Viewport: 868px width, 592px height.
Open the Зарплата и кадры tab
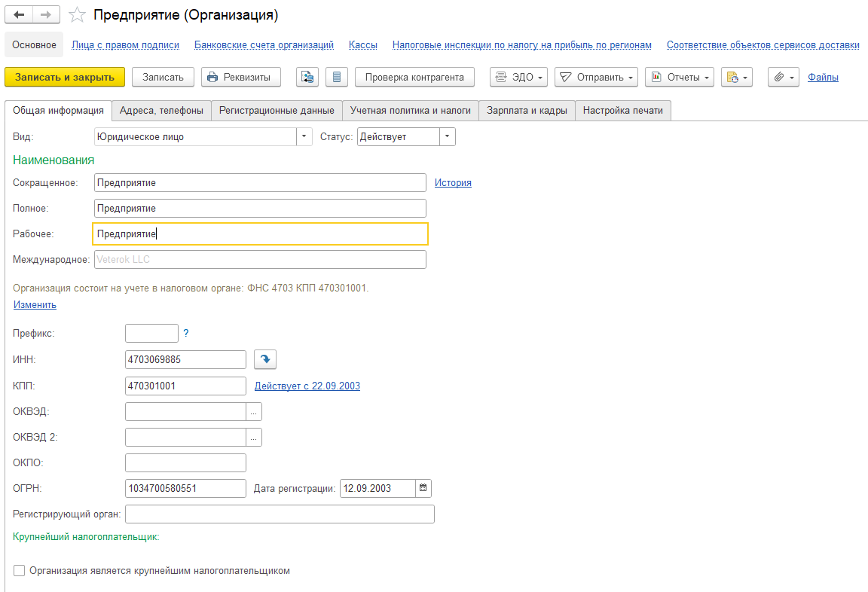pos(527,111)
